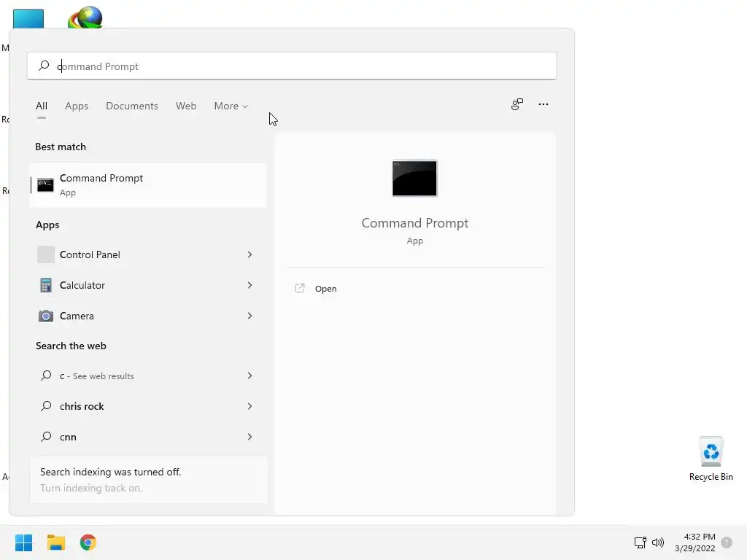747x560 pixels.
Task: Launch Google Chrome from taskbar
Action: (88, 542)
